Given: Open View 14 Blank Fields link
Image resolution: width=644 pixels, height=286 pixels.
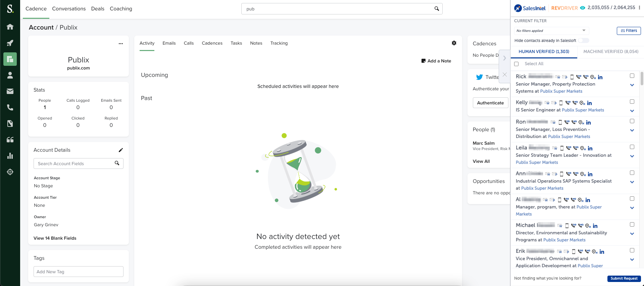Looking at the screenshot, I should tap(55, 238).
